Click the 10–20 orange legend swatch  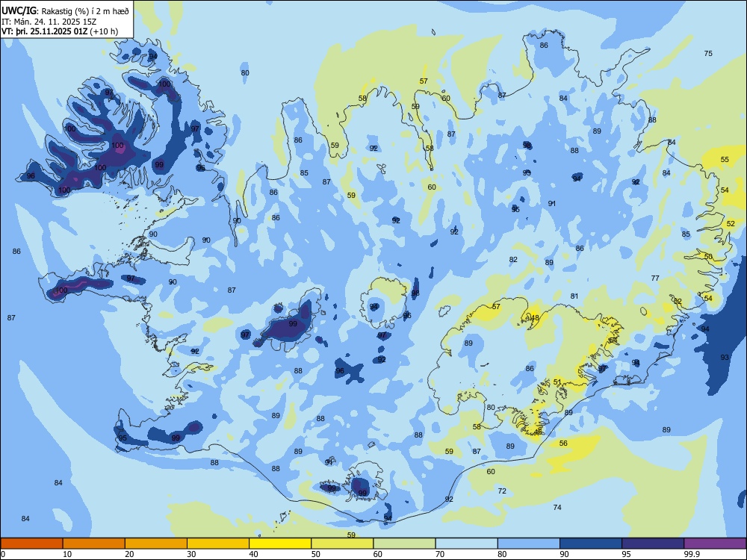click(x=94, y=544)
